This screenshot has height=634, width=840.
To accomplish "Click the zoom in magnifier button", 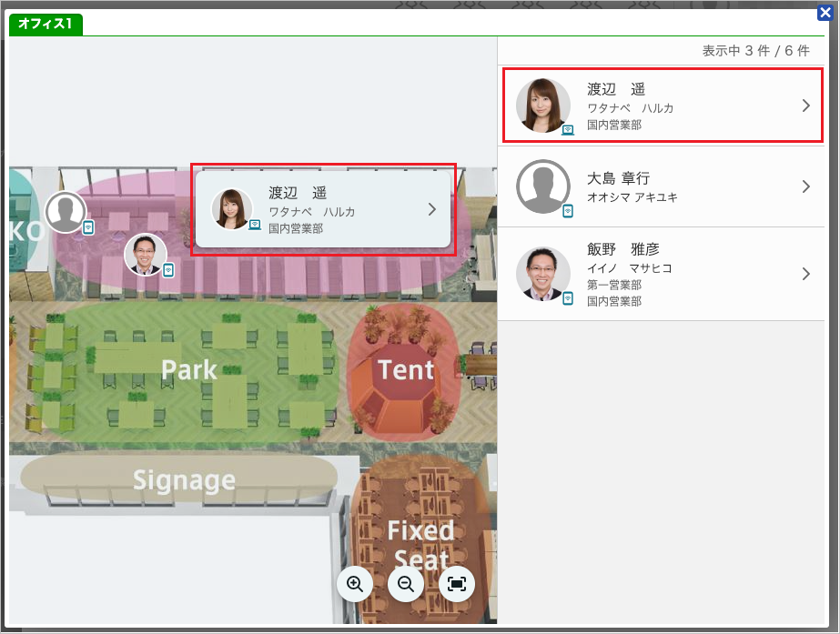I will click(x=355, y=584).
